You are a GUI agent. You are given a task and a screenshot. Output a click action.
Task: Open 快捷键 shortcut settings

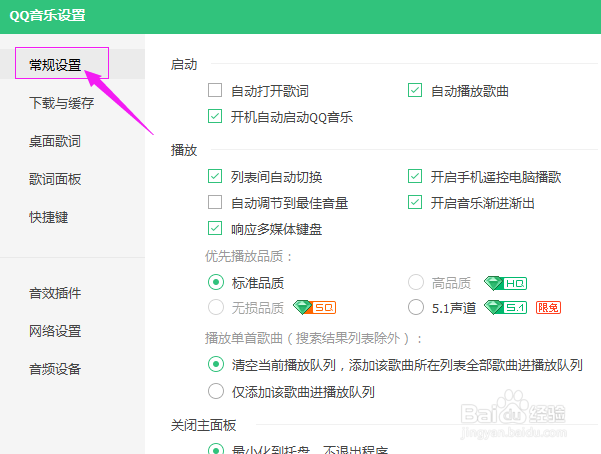(x=49, y=217)
